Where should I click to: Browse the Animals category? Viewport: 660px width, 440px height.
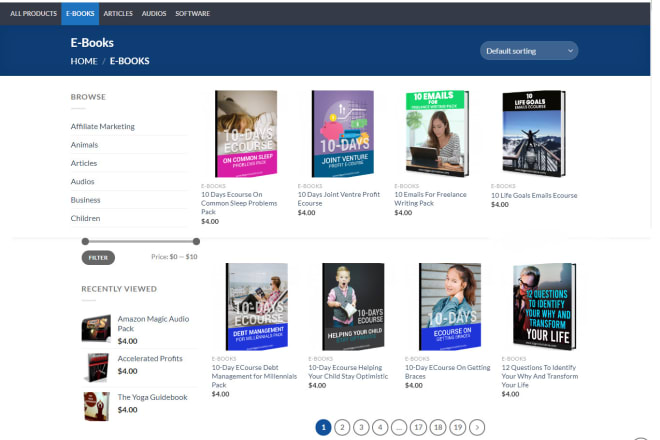click(x=84, y=145)
